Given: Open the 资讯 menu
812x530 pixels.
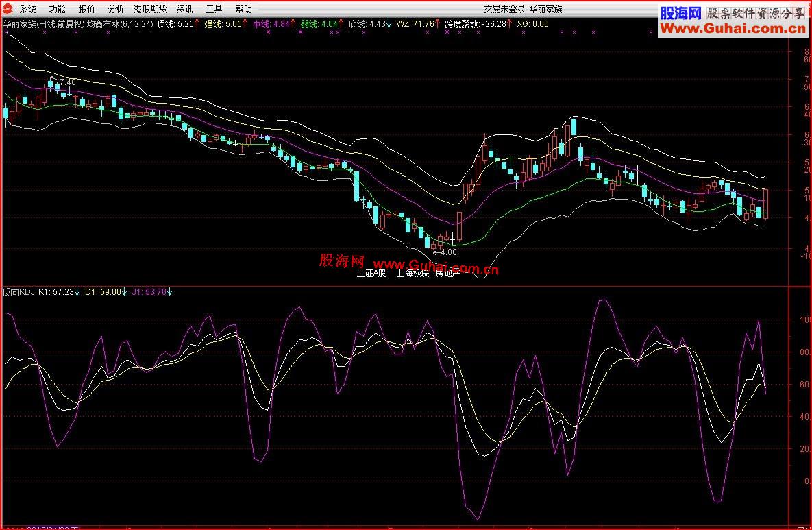Looking at the screenshot, I should tap(185, 9).
